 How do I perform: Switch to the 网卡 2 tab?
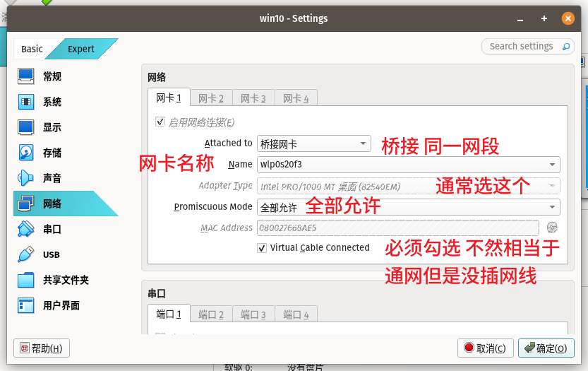point(210,98)
